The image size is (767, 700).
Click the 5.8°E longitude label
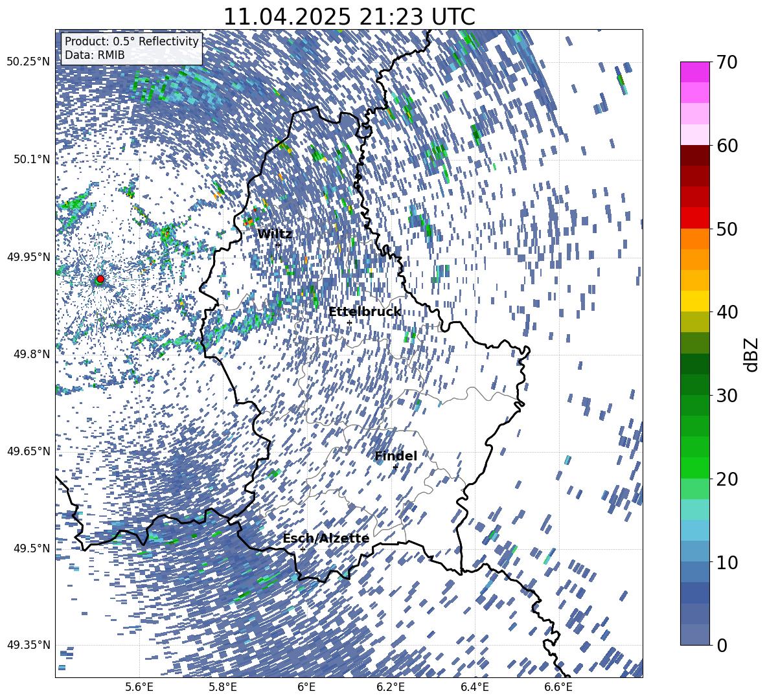pyautogui.click(x=223, y=687)
